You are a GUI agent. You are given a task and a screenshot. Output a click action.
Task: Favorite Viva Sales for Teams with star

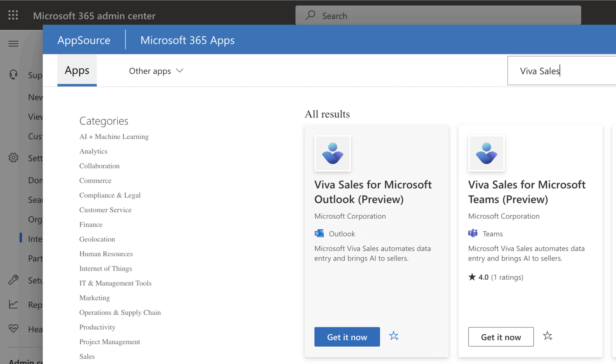pos(547,336)
